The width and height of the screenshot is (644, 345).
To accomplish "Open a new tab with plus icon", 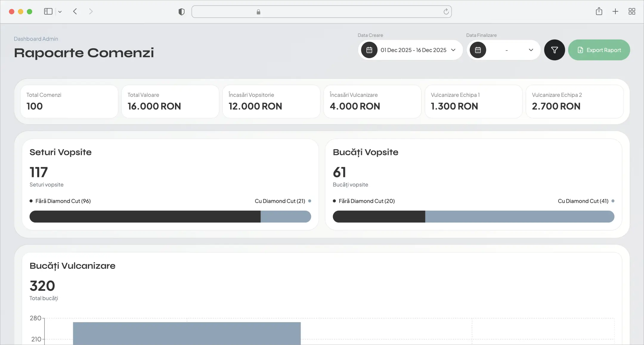I will tap(615, 11).
